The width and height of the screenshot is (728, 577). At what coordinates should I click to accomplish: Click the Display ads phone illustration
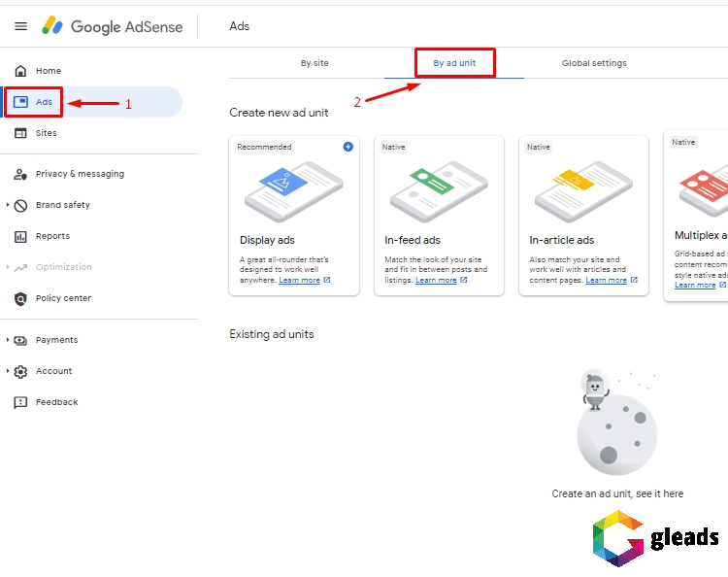[x=294, y=191]
